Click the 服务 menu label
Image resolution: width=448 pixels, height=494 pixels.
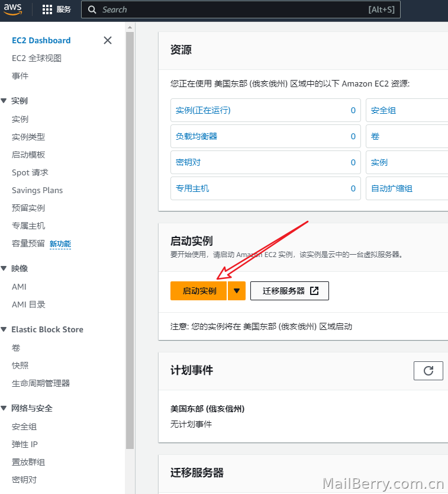pyautogui.click(x=63, y=9)
